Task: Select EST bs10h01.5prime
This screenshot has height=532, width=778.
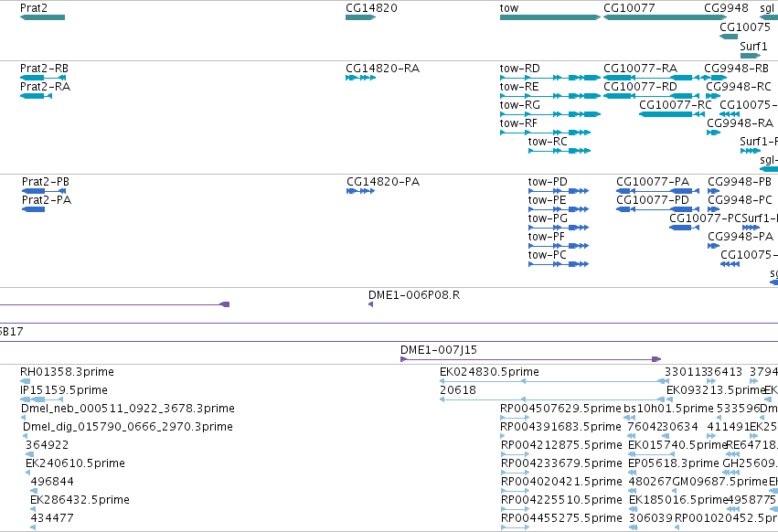Action: (630, 418)
